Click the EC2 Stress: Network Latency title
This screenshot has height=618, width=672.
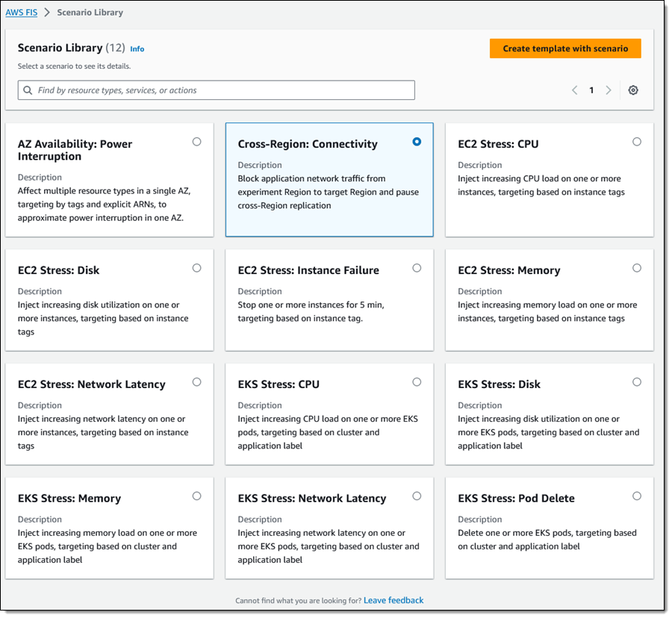[91, 384]
